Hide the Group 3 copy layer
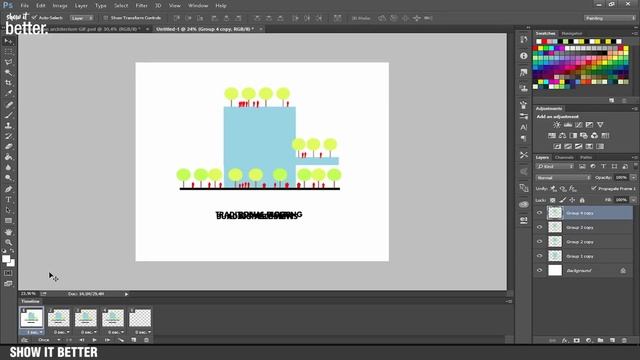The width and height of the screenshot is (640, 360). [x=540, y=227]
